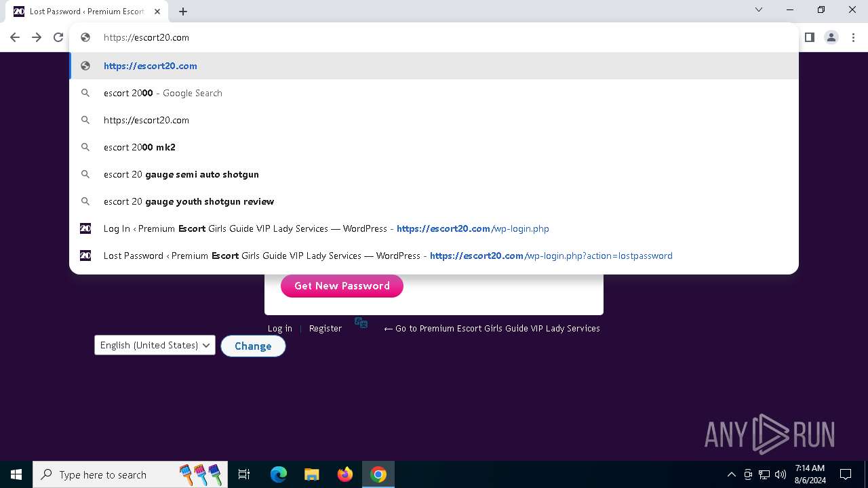Open the notification center icon
Image resolution: width=868 pixels, height=488 pixels.
[846, 474]
